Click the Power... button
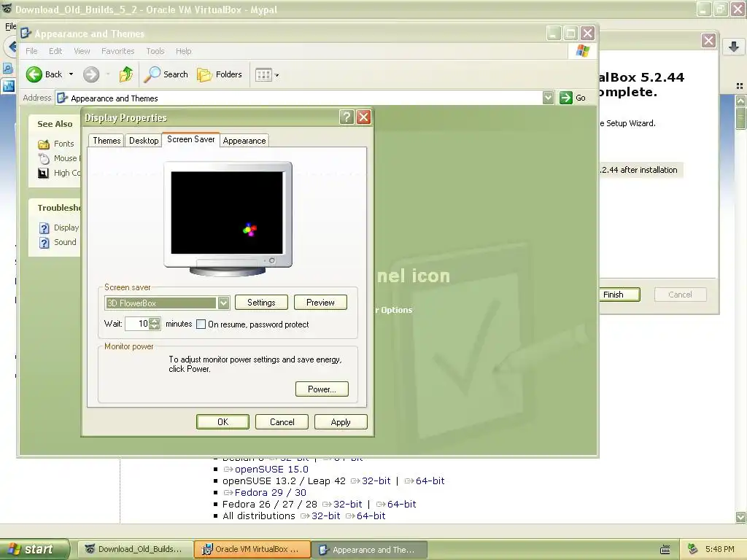The image size is (747, 560). [x=322, y=389]
